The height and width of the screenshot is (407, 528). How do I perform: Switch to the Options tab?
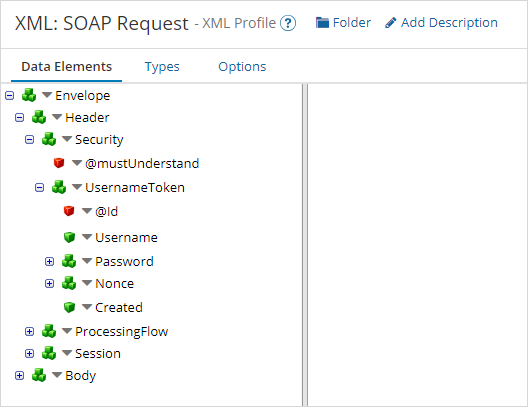242,67
